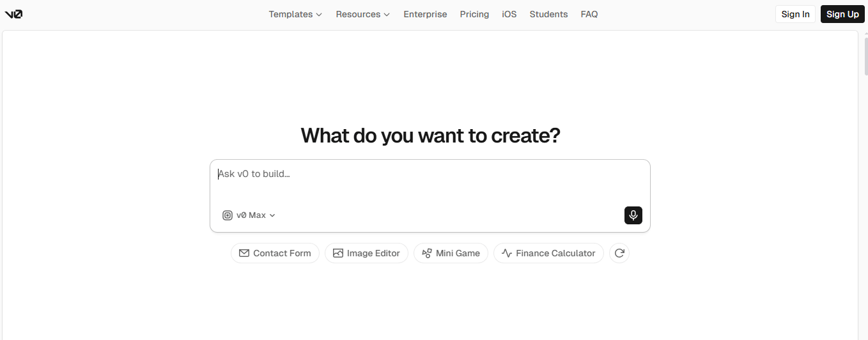Expand the Templates menu

[x=295, y=14]
